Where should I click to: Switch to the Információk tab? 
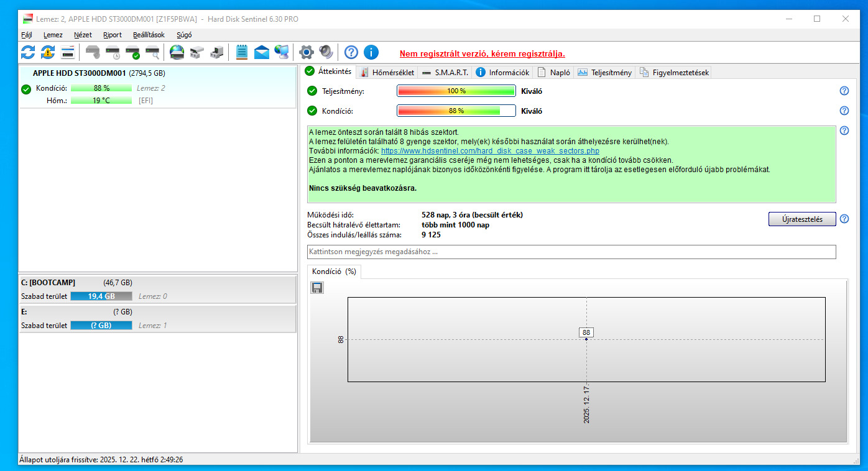pyautogui.click(x=503, y=72)
